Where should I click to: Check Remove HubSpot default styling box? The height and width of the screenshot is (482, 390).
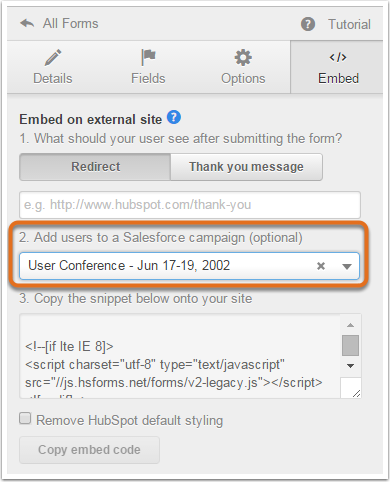pos(25,418)
